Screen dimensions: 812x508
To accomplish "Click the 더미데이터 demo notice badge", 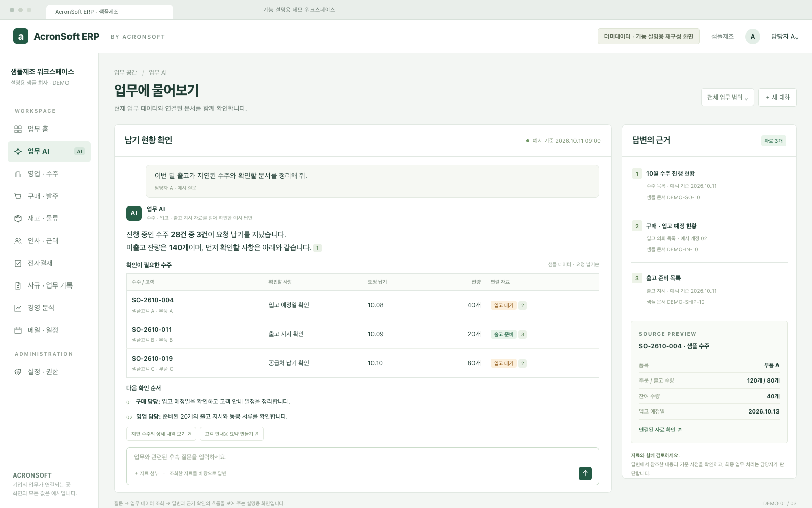I will pos(649,37).
